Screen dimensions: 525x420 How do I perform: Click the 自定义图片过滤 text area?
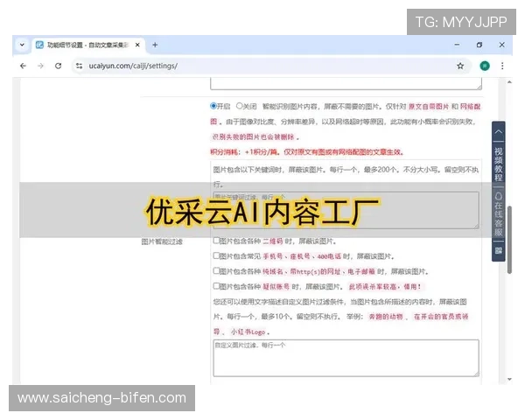point(346,358)
